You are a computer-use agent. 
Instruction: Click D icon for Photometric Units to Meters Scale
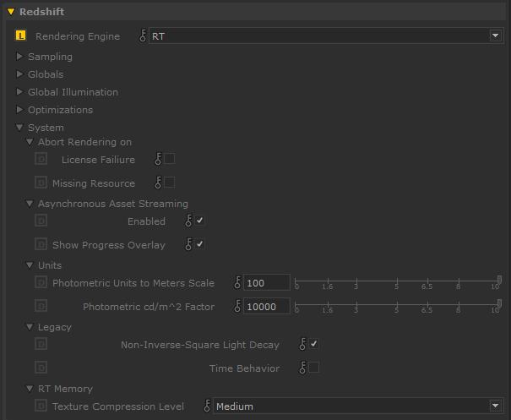tap(41, 282)
